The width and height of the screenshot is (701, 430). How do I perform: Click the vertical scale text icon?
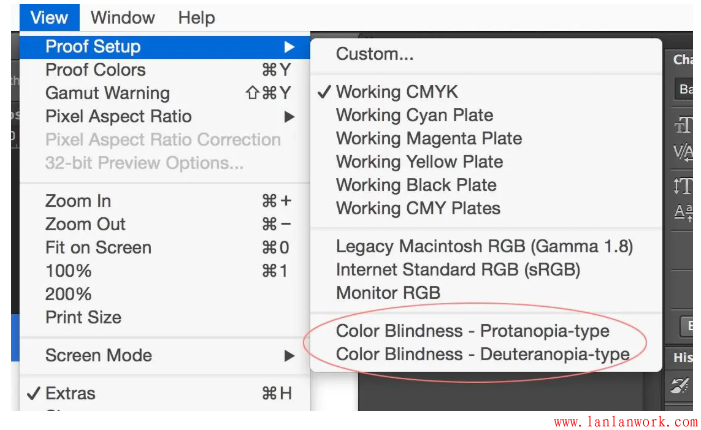[x=684, y=186]
